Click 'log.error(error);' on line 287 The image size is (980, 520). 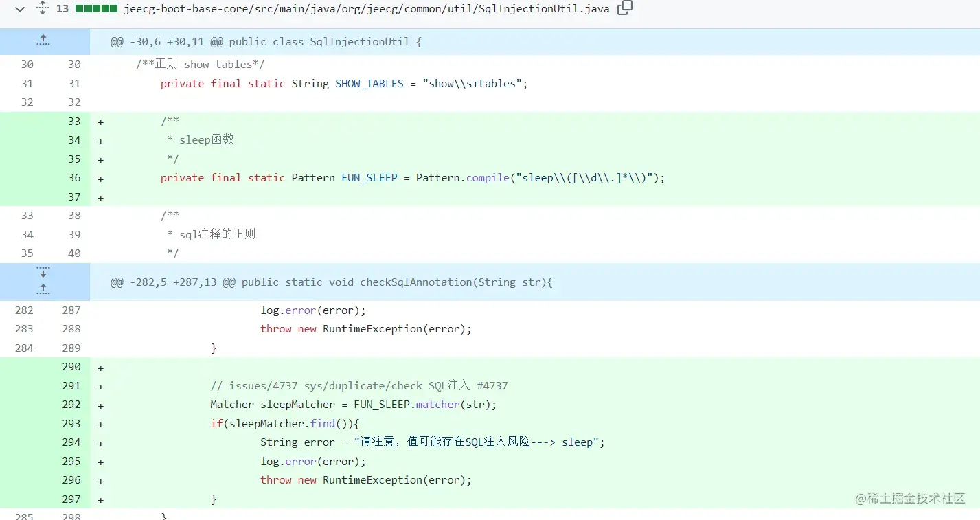pos(313,310)
